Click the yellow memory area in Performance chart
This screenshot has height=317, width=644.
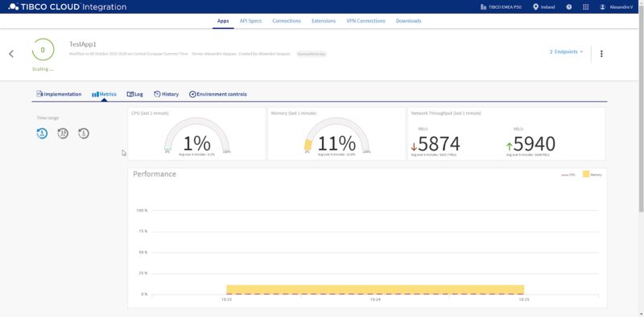point(375,289)
